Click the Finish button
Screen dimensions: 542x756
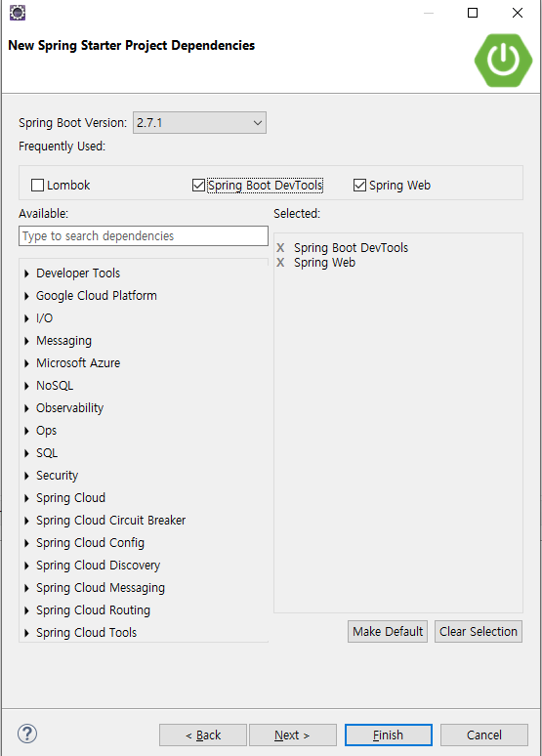[388, 735]
